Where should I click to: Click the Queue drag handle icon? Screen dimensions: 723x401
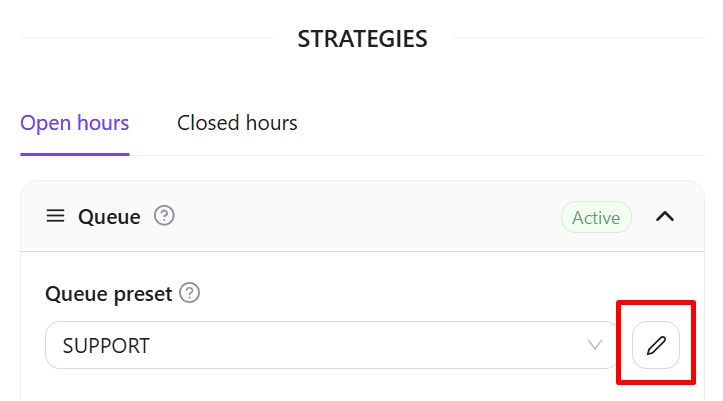point(56,216)
